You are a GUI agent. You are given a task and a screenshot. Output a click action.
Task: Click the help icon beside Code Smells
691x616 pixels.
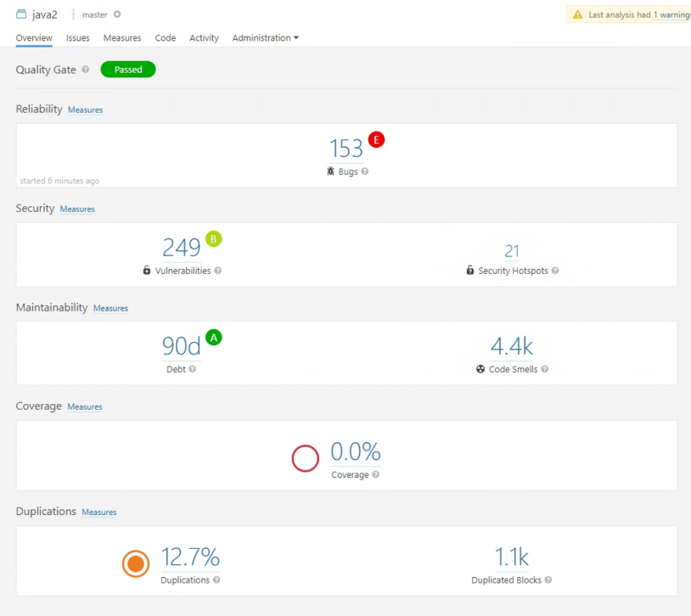click(x=545, y=370)
